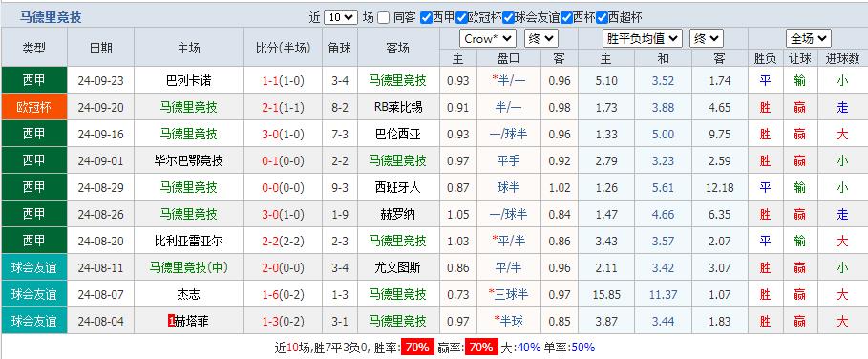
Task: Open the 巴列卡诺 home team link
Action: pos(189,81)
